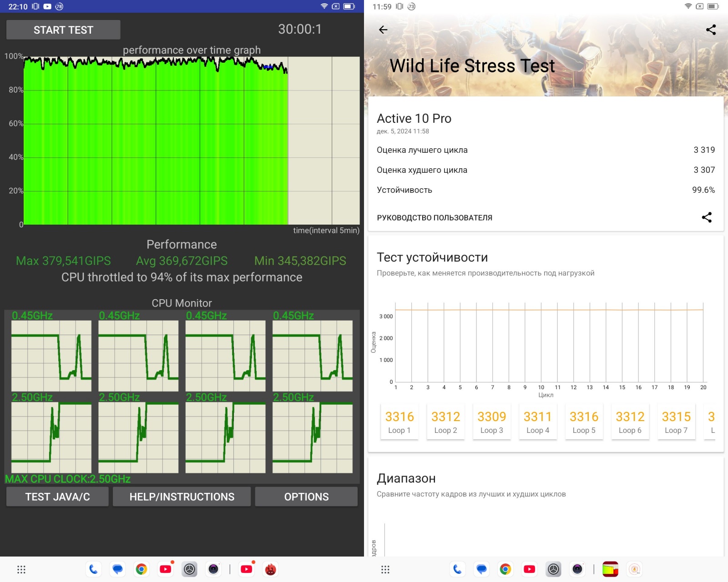Open Settings from the left dock
This screenshot has width=728, height=582.
click(190, 569)
